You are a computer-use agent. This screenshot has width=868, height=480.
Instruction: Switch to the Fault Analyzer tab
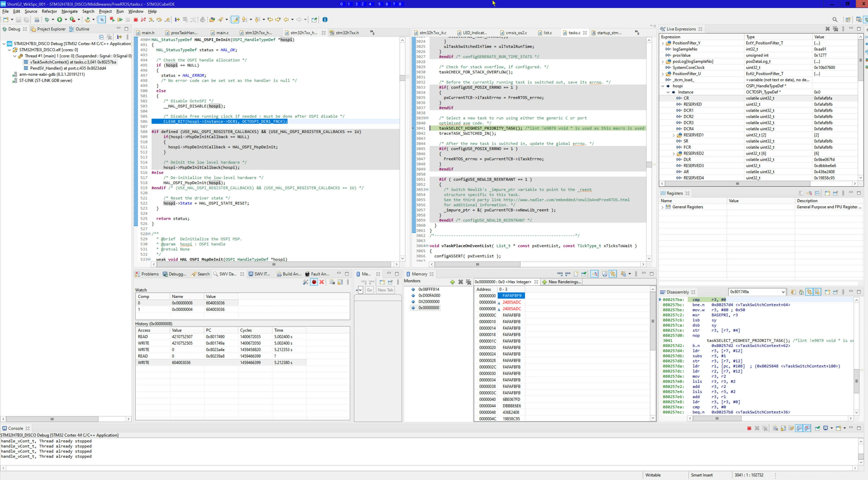coord(317,274)
